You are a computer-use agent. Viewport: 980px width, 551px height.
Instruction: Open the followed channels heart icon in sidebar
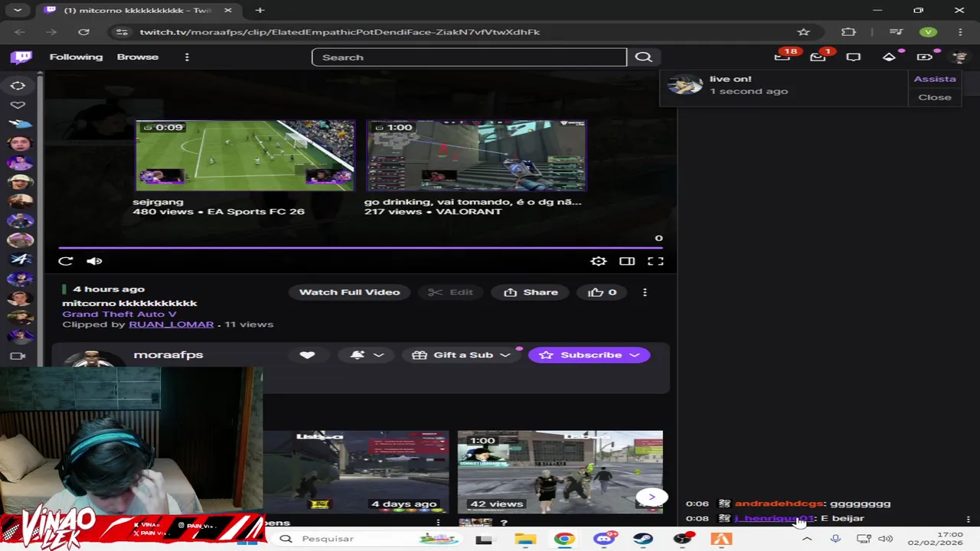click(x=18, y=105)
